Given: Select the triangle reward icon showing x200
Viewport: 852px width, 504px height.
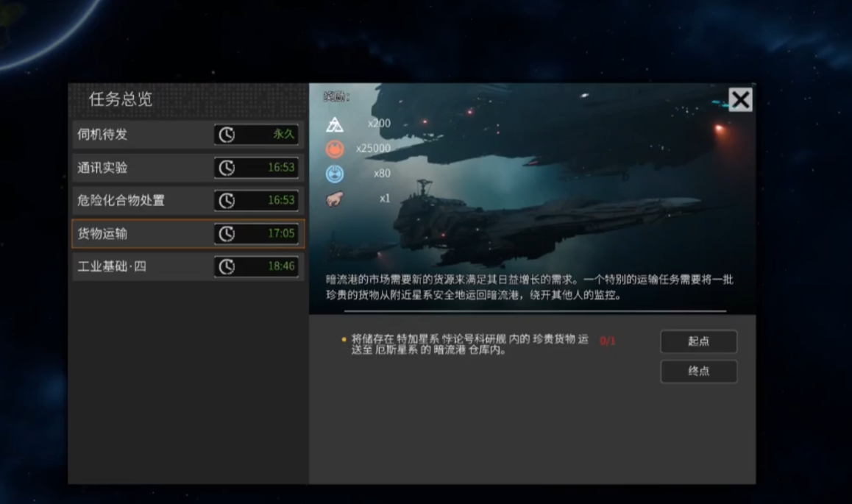Looking at the screenshot, I should (335, 124).
